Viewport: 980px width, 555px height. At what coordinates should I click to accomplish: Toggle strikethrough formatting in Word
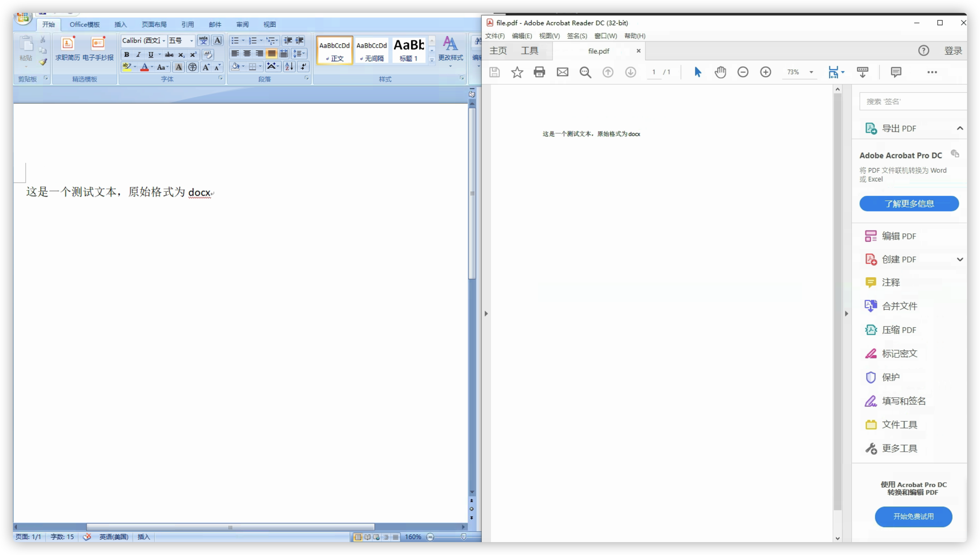[169, 54]
